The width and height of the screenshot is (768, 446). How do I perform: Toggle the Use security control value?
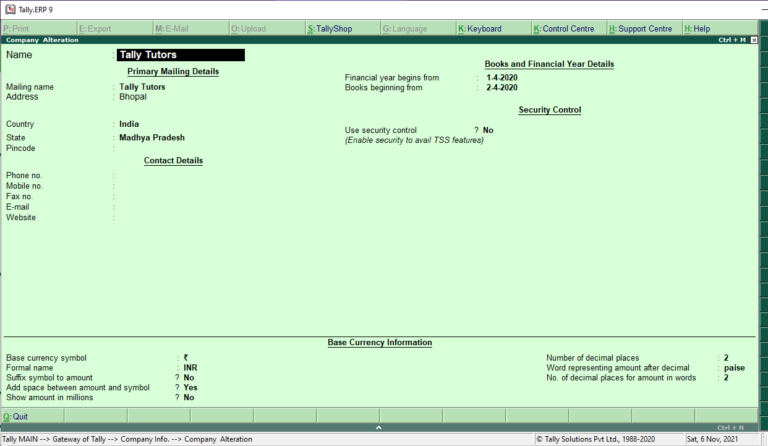coord(488,130)
